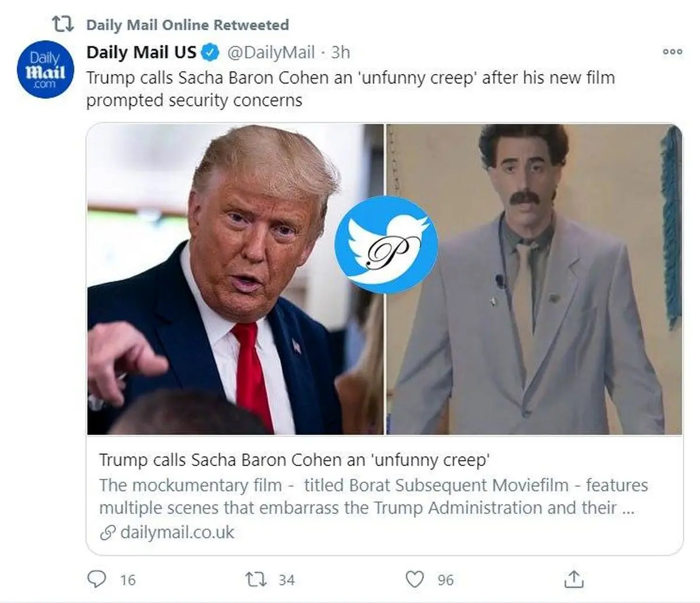This screenshot has height=603, width=700.
Task: Click the tweet text about security concerns
Action: (350, 89)
